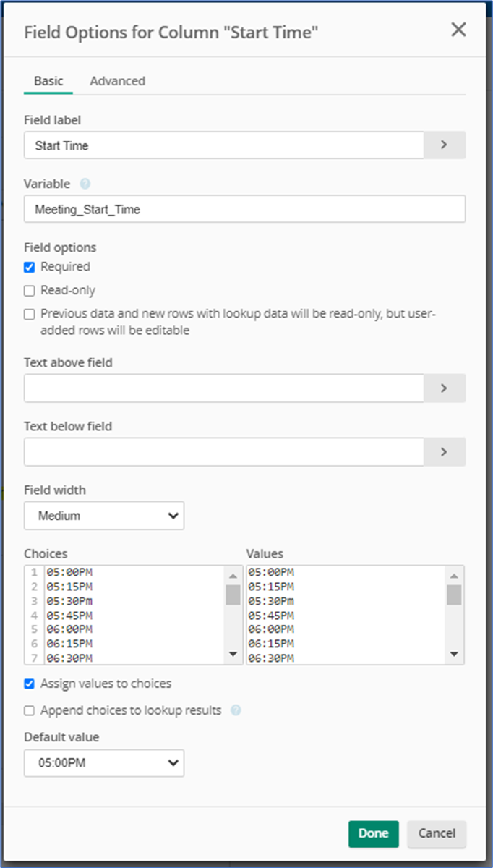493x868 pixels.
Task: Close the Field Options dialog with X
Action: click(458, 30)
